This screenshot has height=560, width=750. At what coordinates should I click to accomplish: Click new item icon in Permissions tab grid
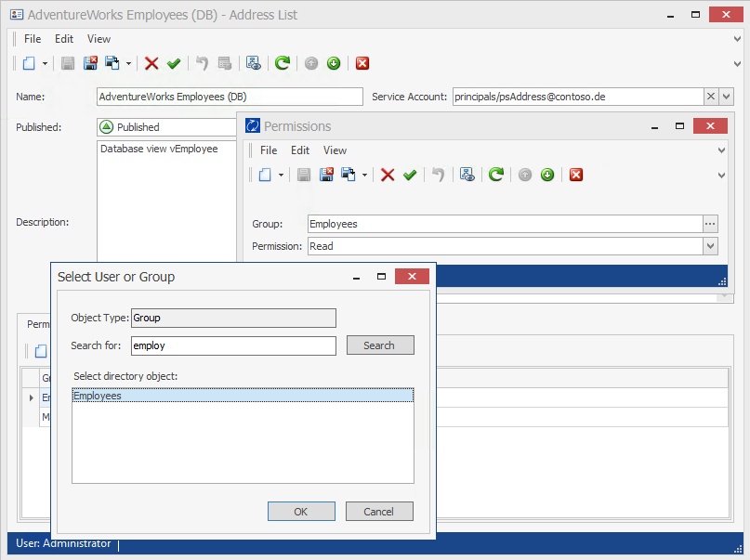pos(41,351)
